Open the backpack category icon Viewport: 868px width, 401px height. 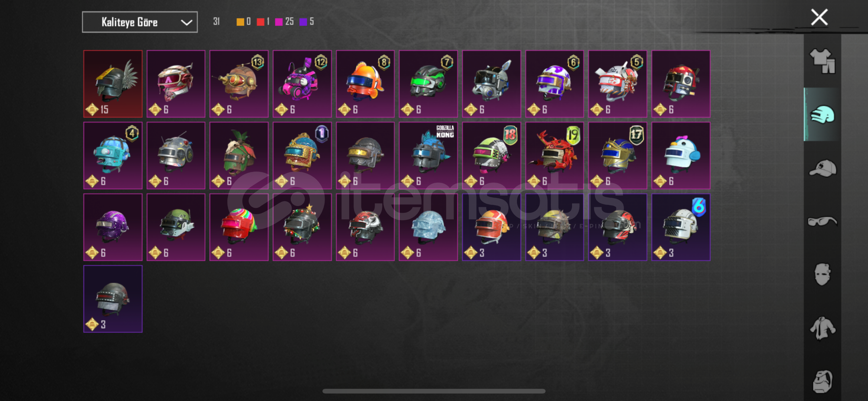(x=822, y=381)
